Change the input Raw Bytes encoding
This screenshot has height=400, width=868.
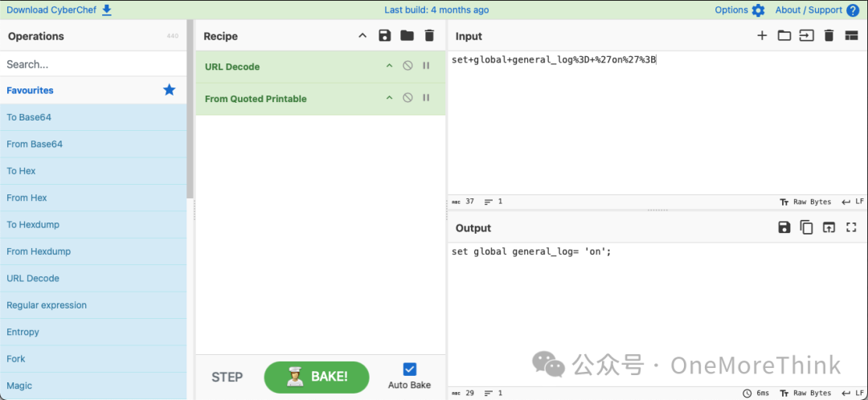click(x=805, y=202)
